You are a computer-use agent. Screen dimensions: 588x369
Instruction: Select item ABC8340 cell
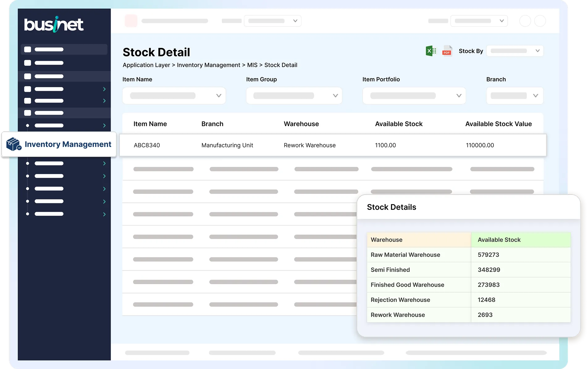[x=147, y=145]
